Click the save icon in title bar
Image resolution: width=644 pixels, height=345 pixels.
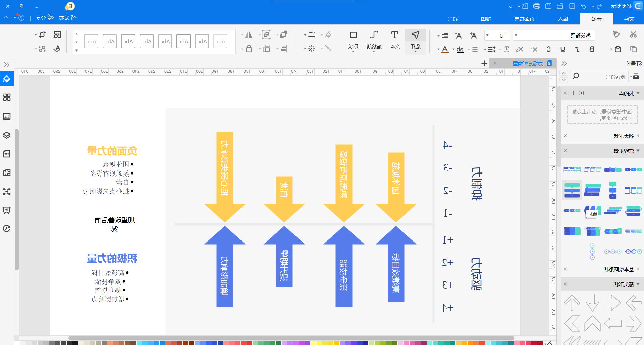pyautogui.click(x=548, y=6)
